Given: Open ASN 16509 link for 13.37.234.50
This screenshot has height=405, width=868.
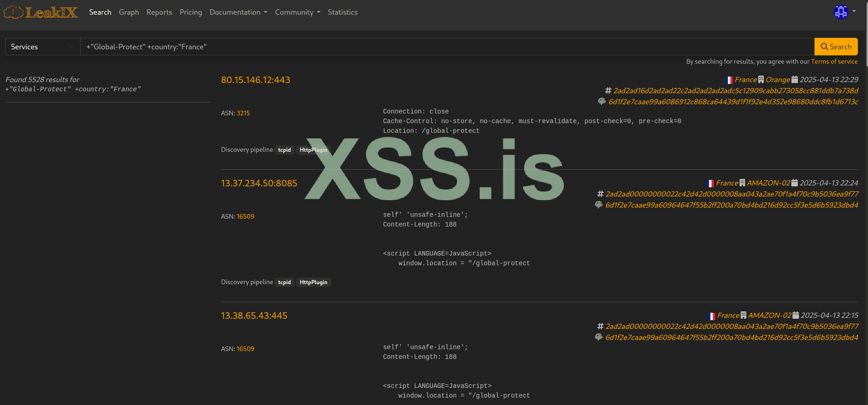Looking at the screenshot, I should pyautogui.click(x=245, y=216).
